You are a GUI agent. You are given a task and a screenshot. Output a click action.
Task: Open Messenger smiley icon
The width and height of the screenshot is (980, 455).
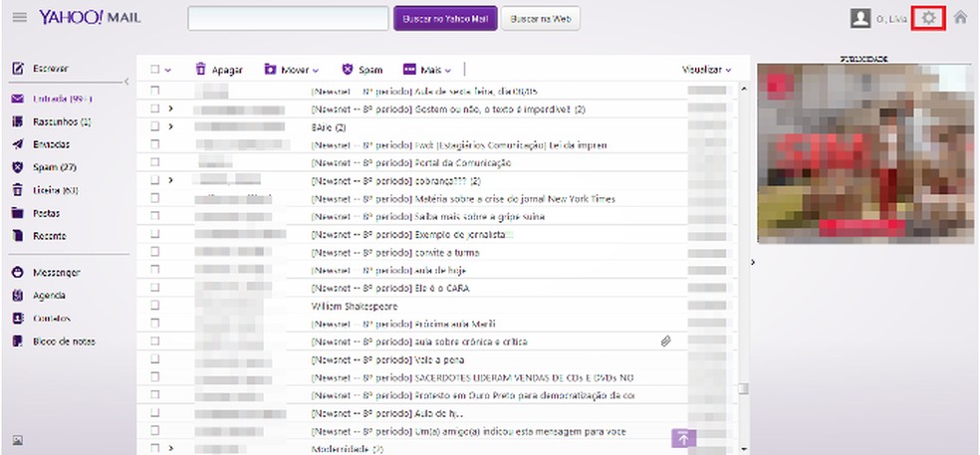tap(18, 273)
